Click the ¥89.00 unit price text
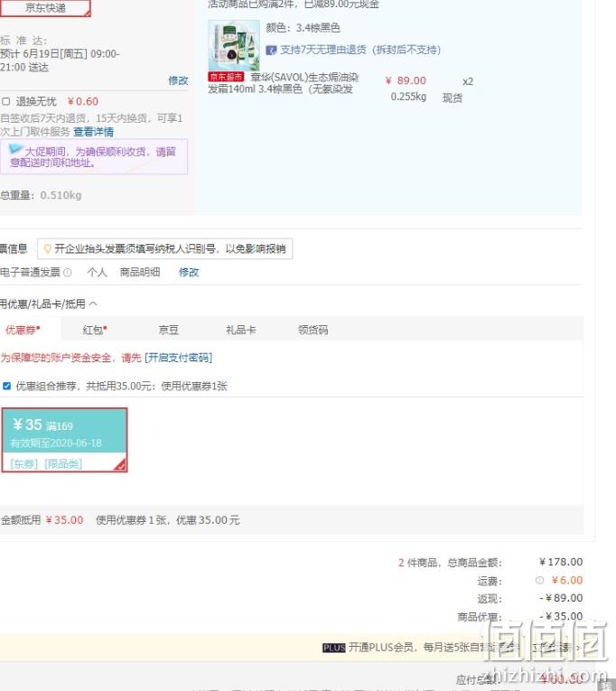Screen dimensions: 616x691 (406, 80)
